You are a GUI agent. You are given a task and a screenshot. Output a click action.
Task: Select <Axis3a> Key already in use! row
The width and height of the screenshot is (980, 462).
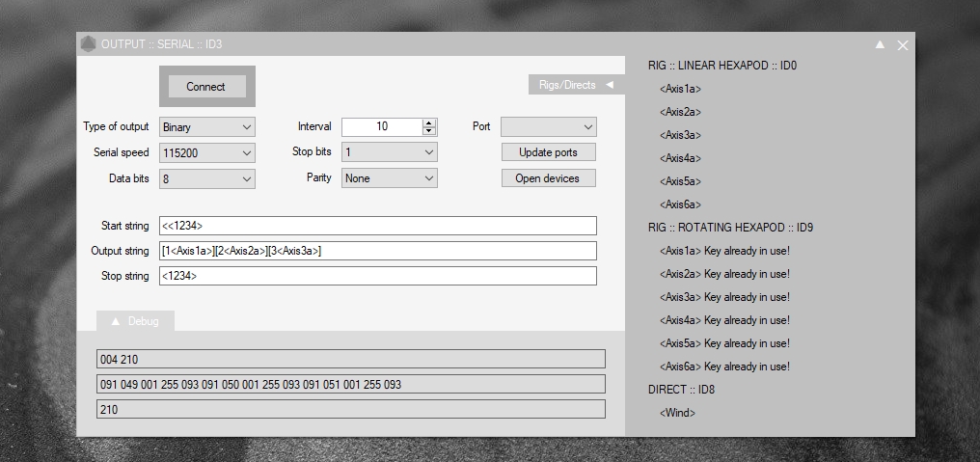[x=724, y=297]
